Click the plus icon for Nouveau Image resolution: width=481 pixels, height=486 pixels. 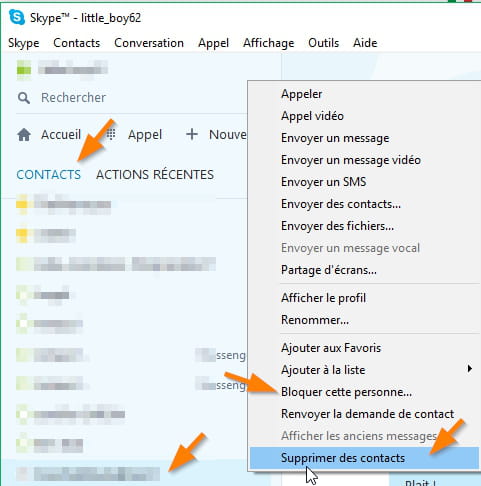click(x=192, y=134)
